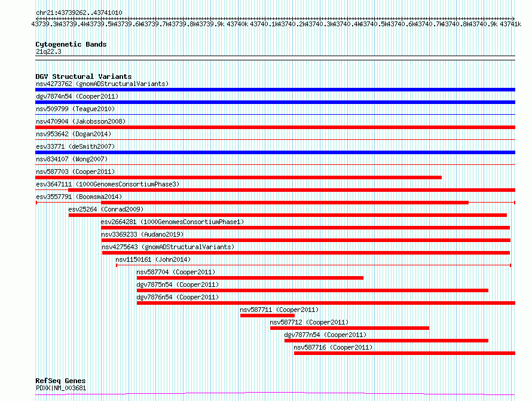The height and width of the screenshot is (401, 532).
Task: Click the thin blue line under nsv509799
Action: point(275,115)
